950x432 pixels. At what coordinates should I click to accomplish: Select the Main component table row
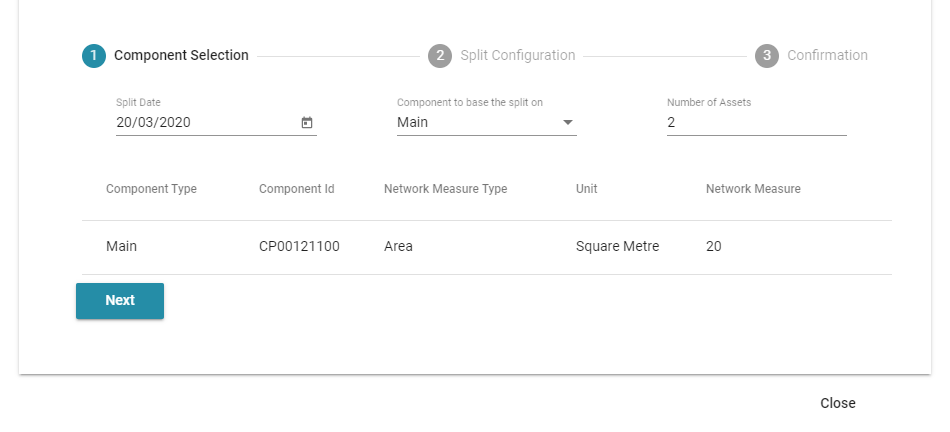(x=487, y=247)
